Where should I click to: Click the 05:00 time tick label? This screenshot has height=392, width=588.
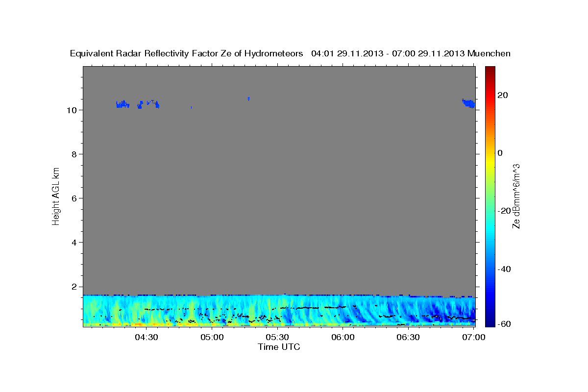pyautogui.click(x=212, y=337)
